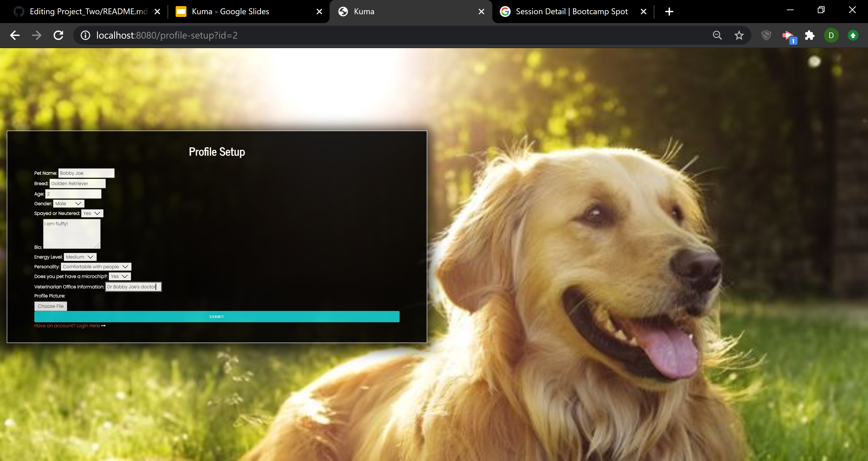
Task: Open the gray shield extension icon
Action: [766, 35]
